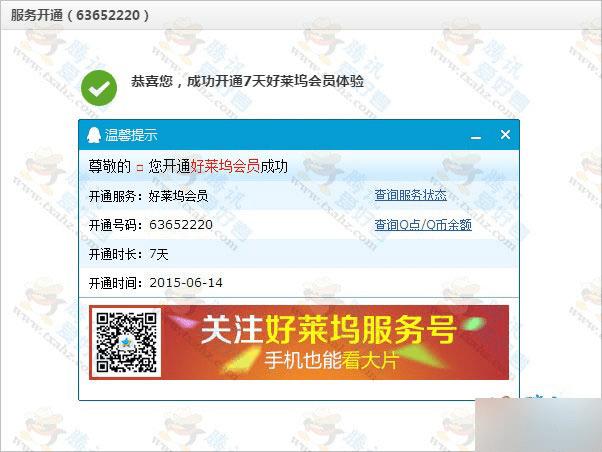The image size is (602, 452).
Task: Click the small red nickname box after 尊敬的
Action: click(140, 168)
